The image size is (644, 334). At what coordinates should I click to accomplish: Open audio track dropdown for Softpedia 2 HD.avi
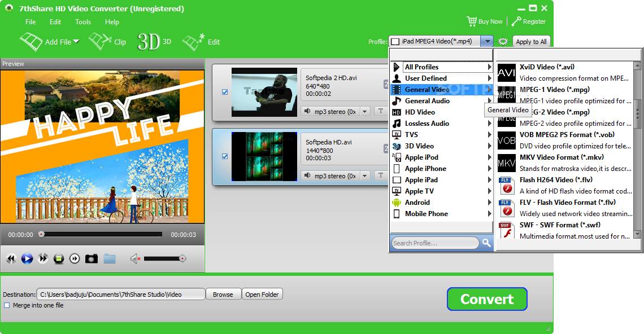[x=365, y=112]
